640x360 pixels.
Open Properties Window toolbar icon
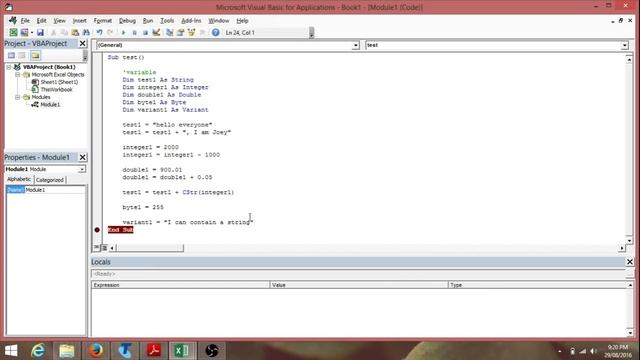pos(180,32)
